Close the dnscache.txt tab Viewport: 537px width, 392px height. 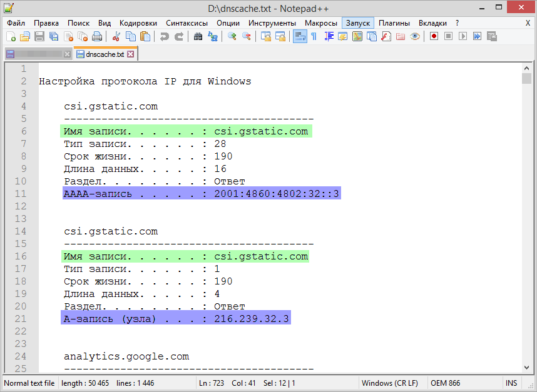(x=130, y=54)
